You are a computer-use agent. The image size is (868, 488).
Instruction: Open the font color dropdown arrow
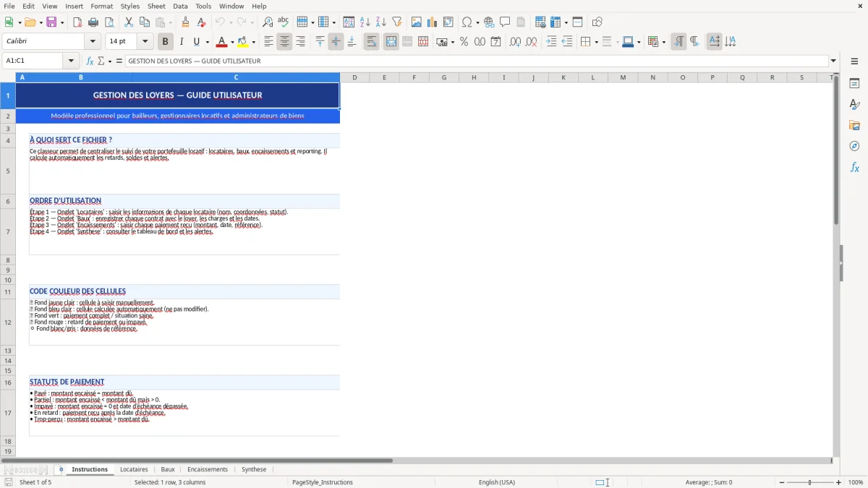pos(232,42)
